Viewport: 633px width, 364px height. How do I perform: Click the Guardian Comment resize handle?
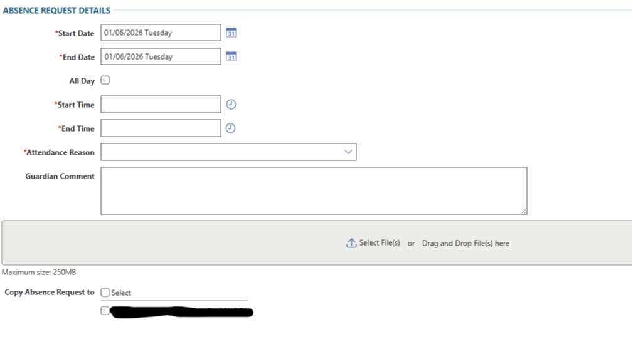[524, 212]
